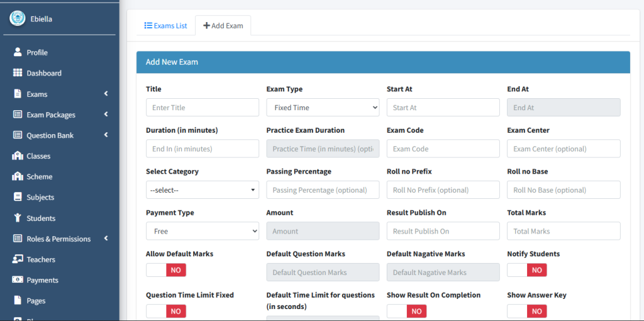Click the Teachers icon in sidebar
This screenshot has height=321, width=644.
(x=18, y=259)
